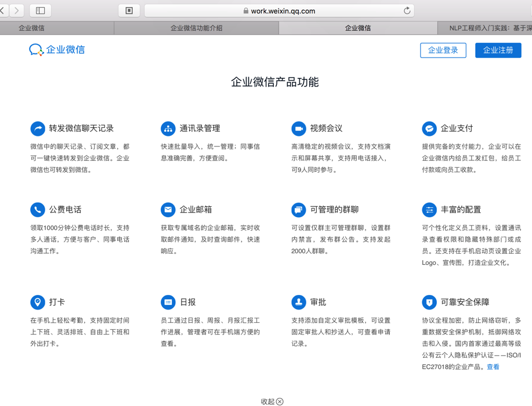
Task: Open the 企业登录 login button
Action: [443, 51]
